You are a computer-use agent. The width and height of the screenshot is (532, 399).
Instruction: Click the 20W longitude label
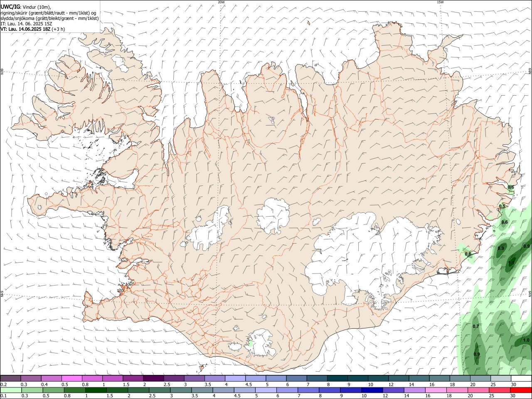coord(221,2)
